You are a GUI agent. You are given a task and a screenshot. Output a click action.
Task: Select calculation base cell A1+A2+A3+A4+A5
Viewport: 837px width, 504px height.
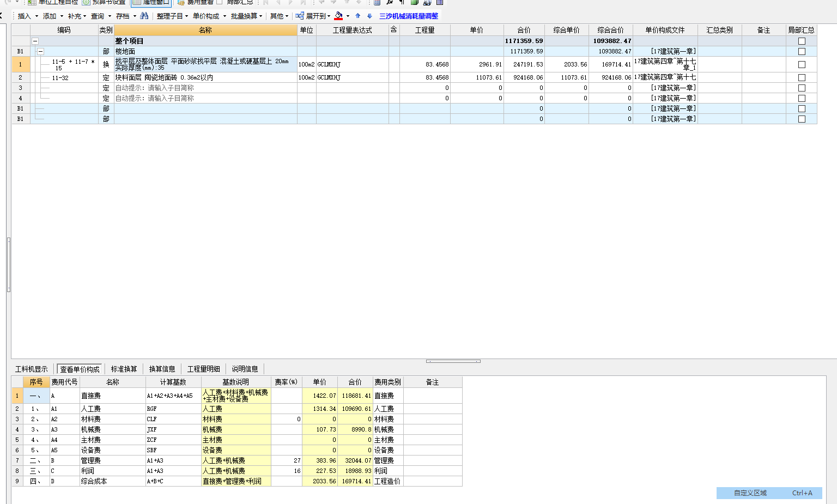tap(173, 396)
